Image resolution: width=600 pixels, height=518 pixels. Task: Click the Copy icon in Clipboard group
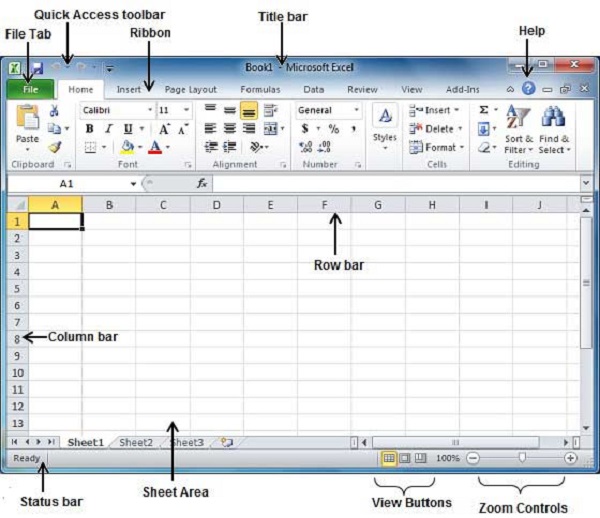[x=54, y=129]
